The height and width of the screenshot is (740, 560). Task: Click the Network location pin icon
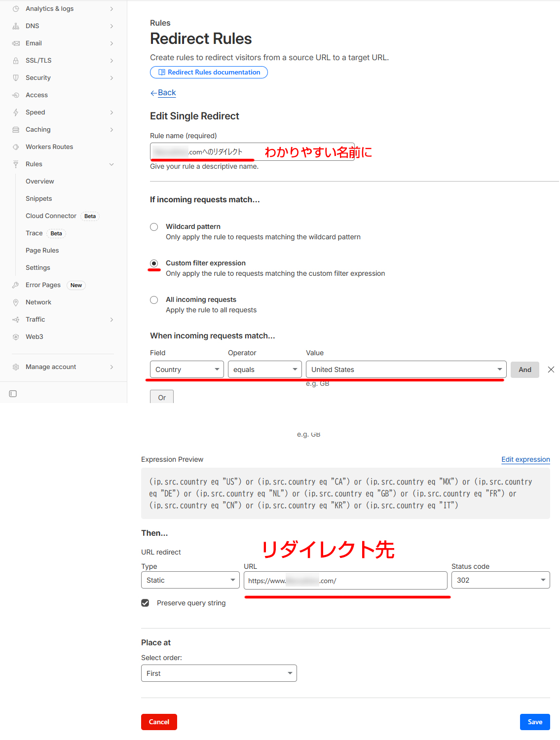point(16,302)
